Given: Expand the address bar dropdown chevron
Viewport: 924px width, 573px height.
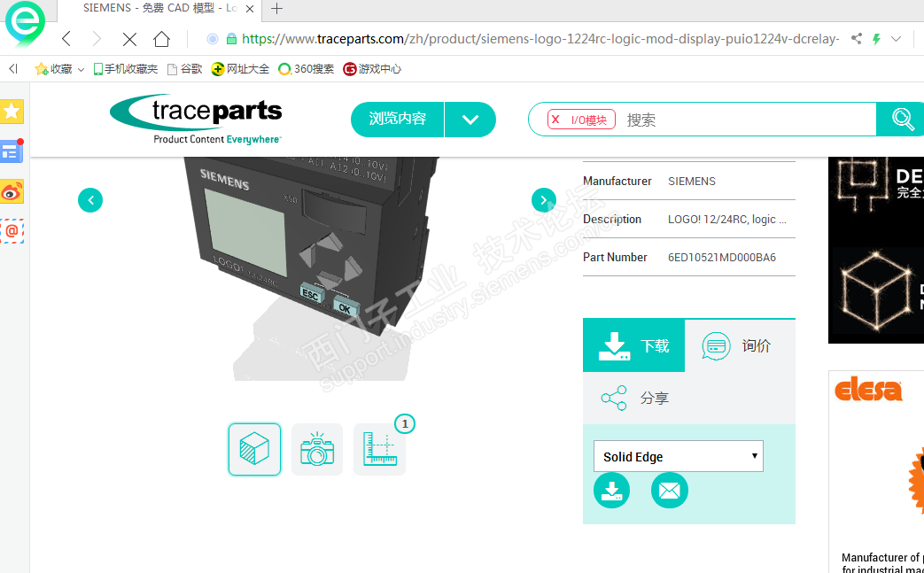Looking at the screenshot, I should (897, 39).
